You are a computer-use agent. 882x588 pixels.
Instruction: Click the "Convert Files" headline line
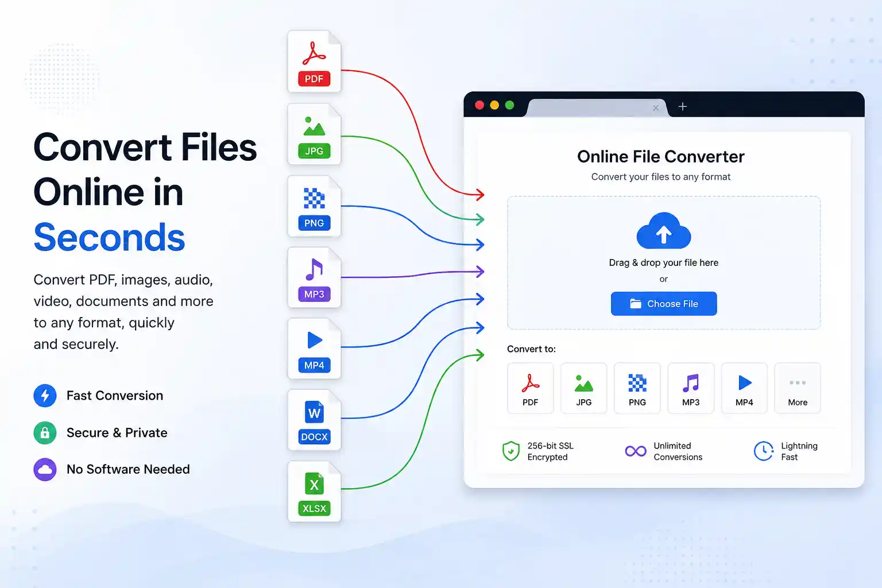(x=145, y=148)
